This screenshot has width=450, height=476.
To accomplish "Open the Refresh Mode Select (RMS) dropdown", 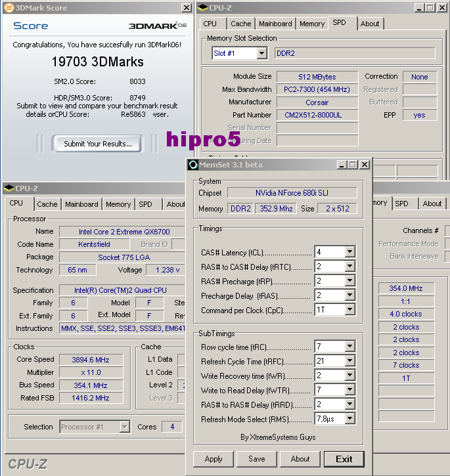I will (349, 419).
